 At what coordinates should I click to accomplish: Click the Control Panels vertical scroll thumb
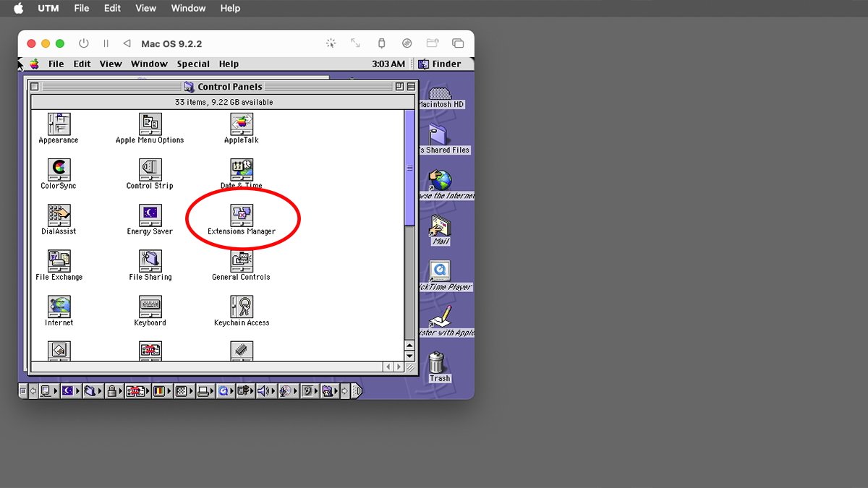[x=409, y=167]
